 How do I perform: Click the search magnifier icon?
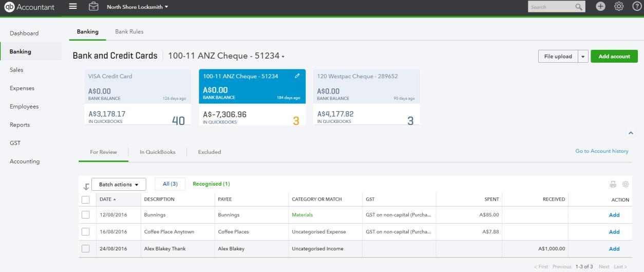tap(579, 7)
